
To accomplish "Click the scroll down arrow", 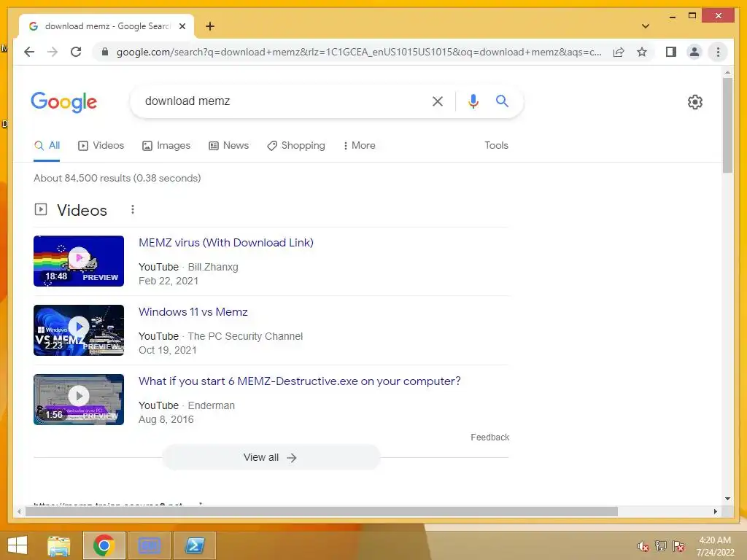I will pos(727,499).
